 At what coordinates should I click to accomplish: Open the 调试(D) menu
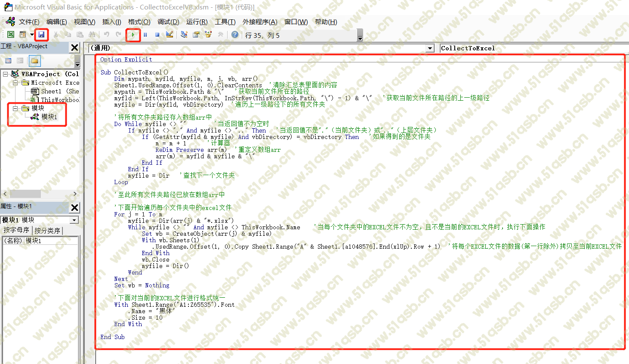click(x=168, y=22)
